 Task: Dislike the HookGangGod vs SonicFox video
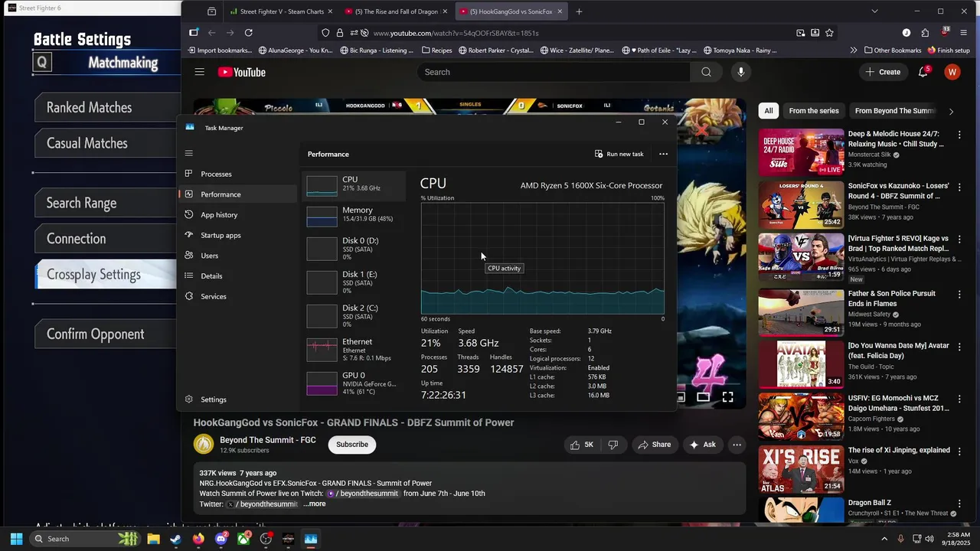click(612, 445)
